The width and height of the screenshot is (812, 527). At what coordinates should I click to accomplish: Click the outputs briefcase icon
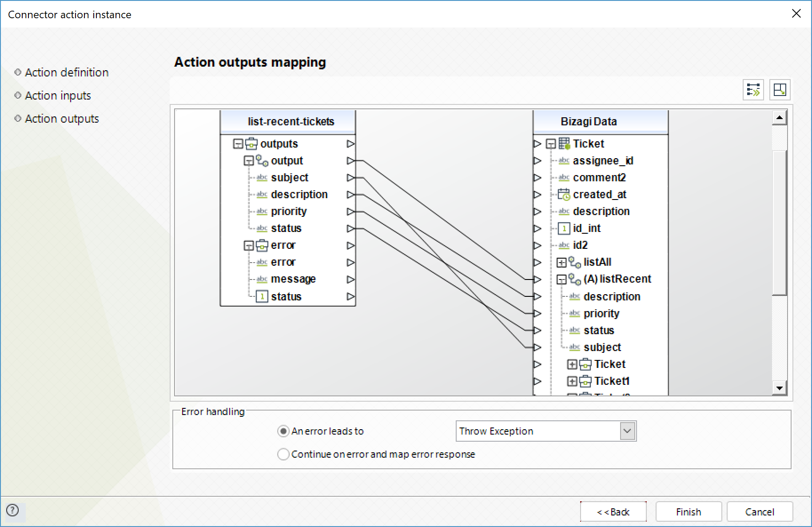pos(251,144)
